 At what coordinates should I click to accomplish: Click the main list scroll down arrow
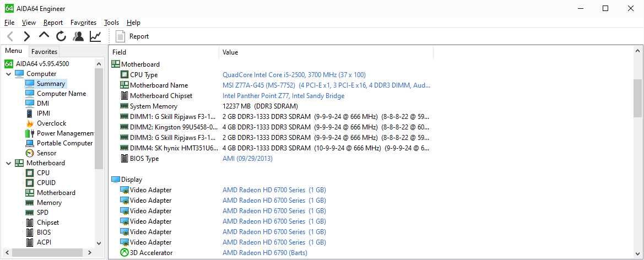tap(637, 253)
